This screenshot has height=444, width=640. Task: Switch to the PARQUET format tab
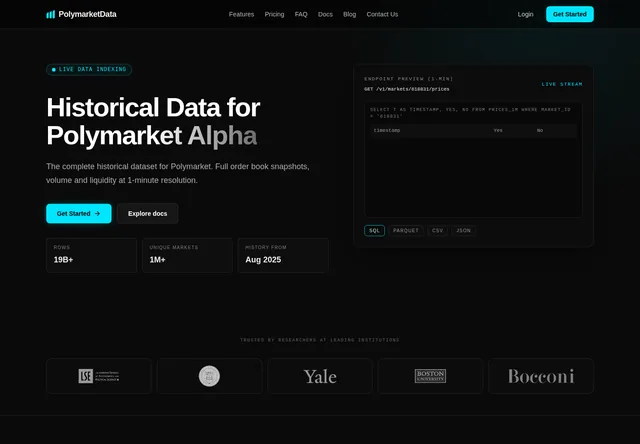pyautogui.click(x=406, y=231)
